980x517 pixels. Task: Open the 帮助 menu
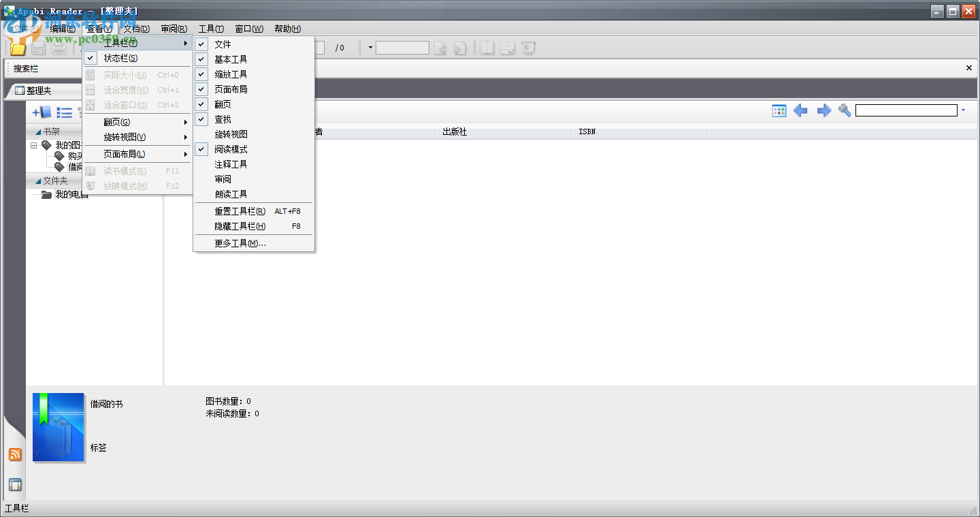point(287,29)
